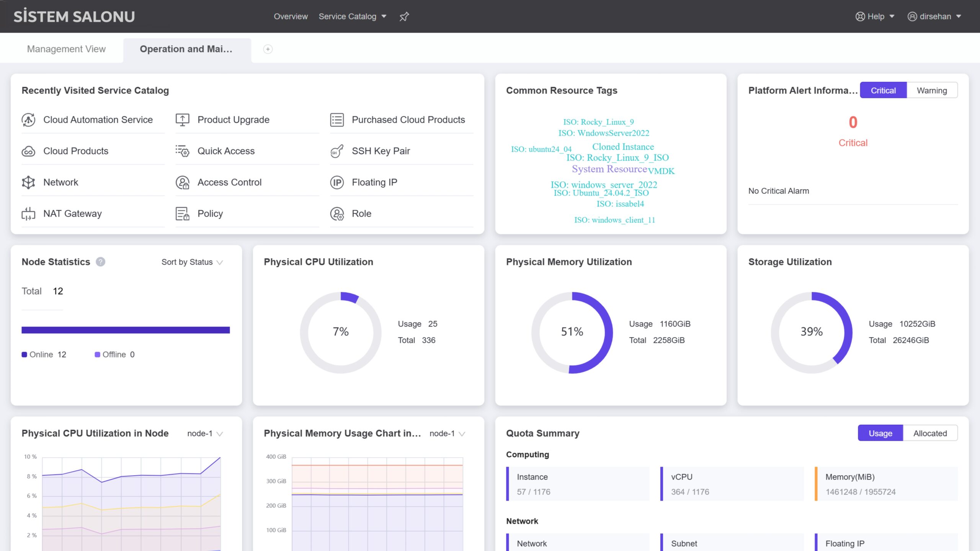
Task: Click the Online nodes status bar
Action: (x=126, y=330)
